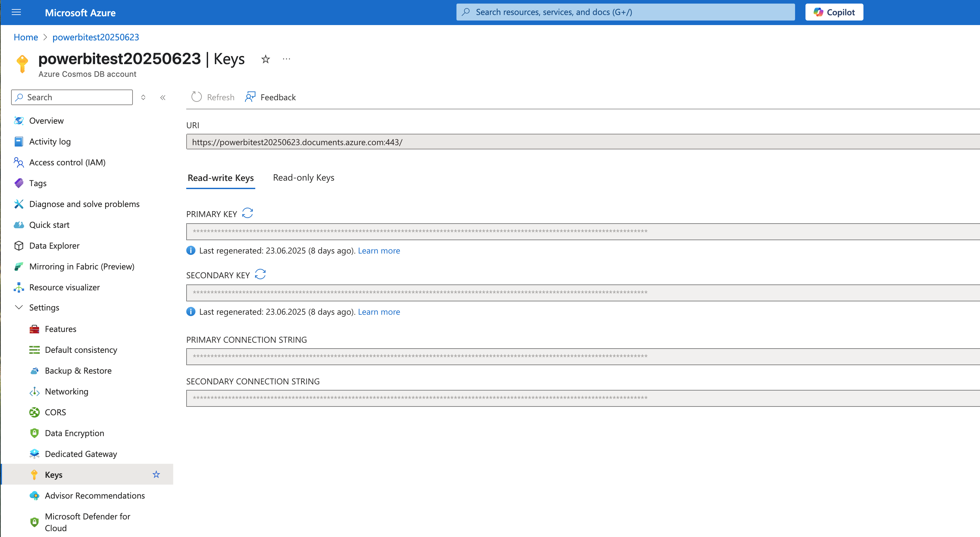Screen dimensions: 980x537
Task: Click the masked SECONDARY KEY field
Action: [x=583, y=293]
